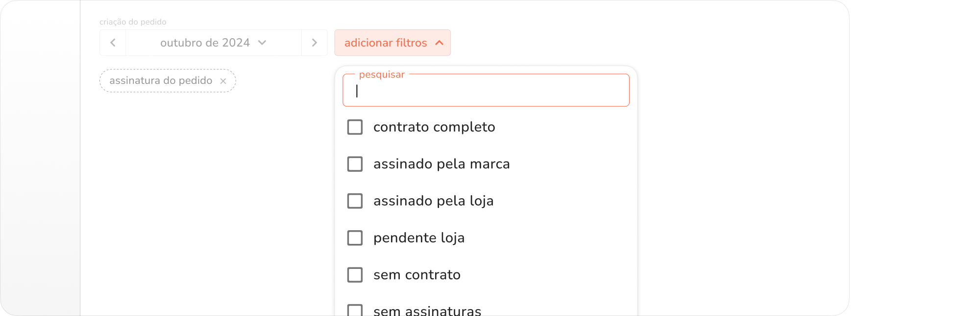Click the assinatura do pedido filter chip
This screenshot has height=316, width=980.
161,81
